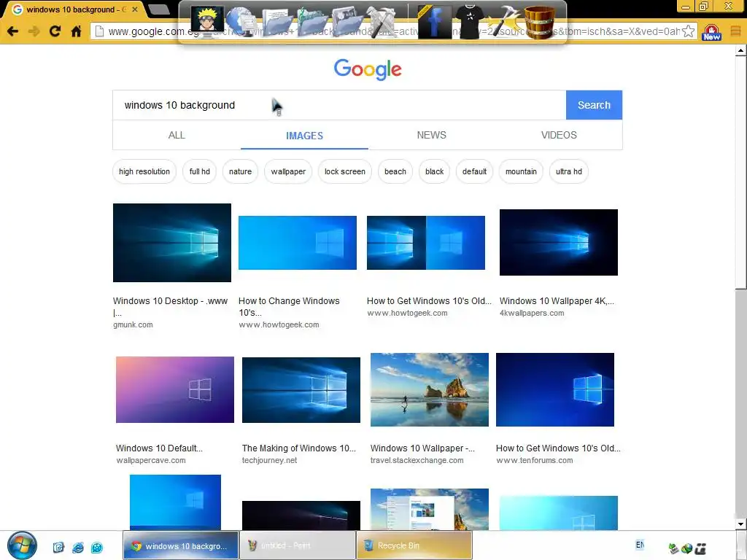Click the third quick launch round icon
This screenshot has width=747, height=560.
coord(97,548)
